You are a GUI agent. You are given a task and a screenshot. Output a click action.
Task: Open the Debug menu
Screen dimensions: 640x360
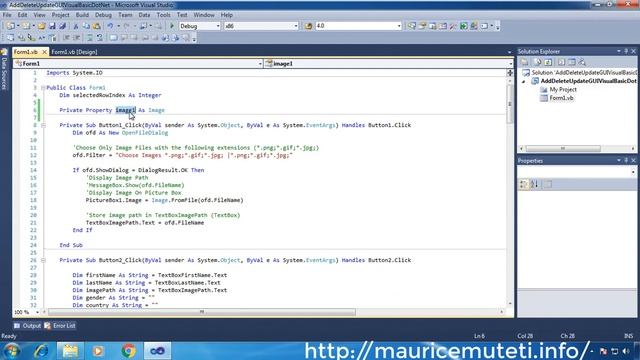pos(103,15)
